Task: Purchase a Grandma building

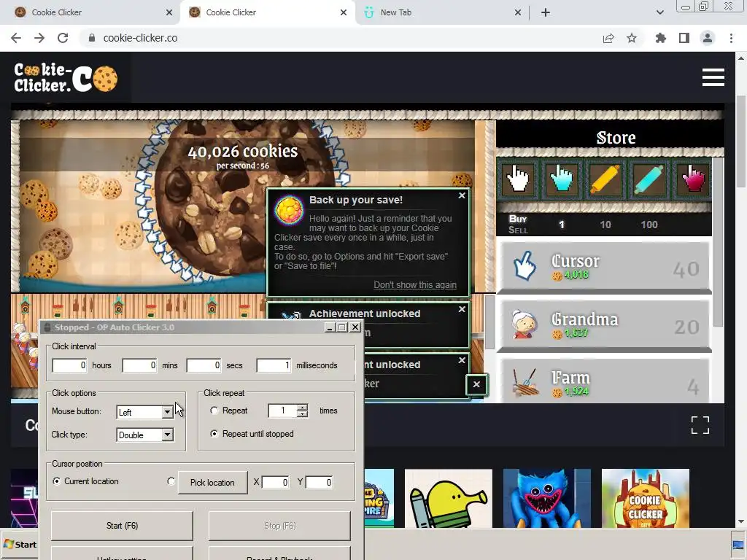Action: [x=604, y=325]
